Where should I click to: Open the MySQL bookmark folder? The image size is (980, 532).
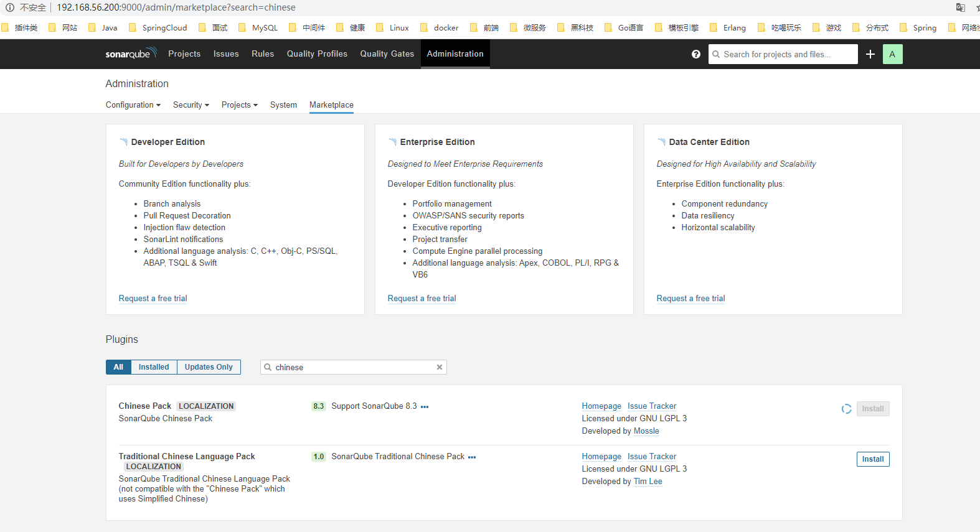(258, 27)
